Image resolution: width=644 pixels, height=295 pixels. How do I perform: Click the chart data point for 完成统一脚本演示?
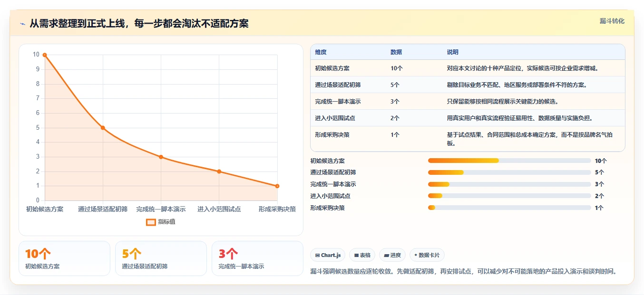161,157
